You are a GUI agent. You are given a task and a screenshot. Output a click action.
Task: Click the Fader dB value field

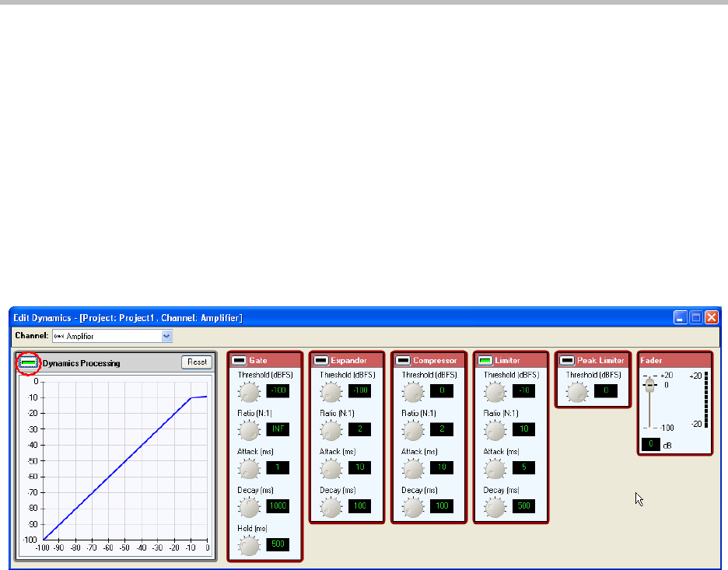[651, 444]
